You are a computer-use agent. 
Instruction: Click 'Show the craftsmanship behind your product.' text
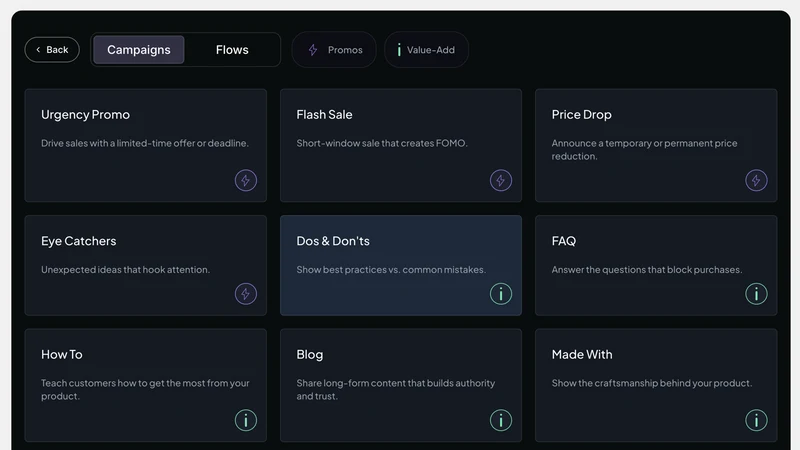(x=652, y=383)
